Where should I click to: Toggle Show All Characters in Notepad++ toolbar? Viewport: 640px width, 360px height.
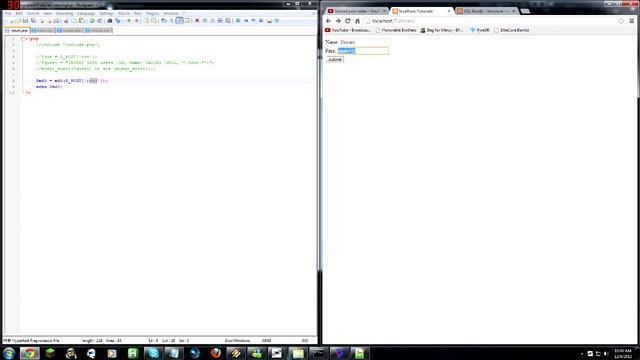[x=172, y=20]
